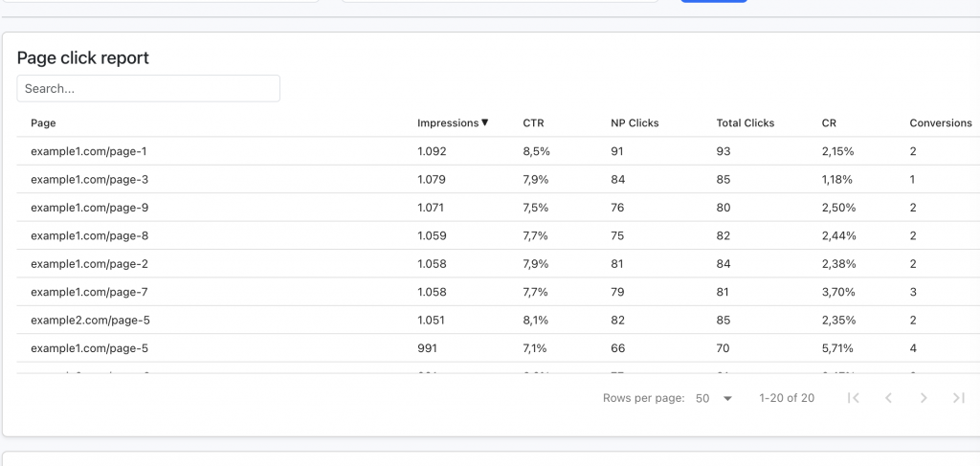Viewport: 980px width, 466px height.
Task: Sort table by CR column
Action: click(829, 122)
